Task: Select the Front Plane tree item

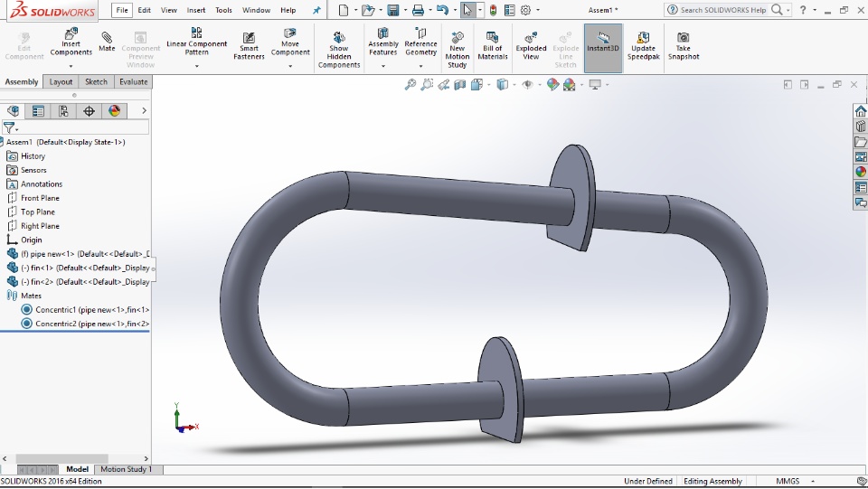Action: pyautogui.click(x=33, y=198)
